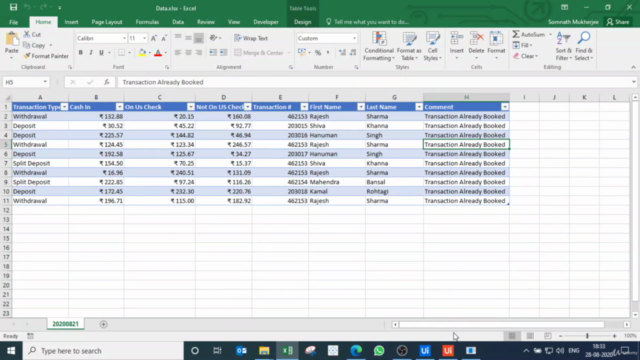Click the AutoSum sigma icon

(516, 34)
